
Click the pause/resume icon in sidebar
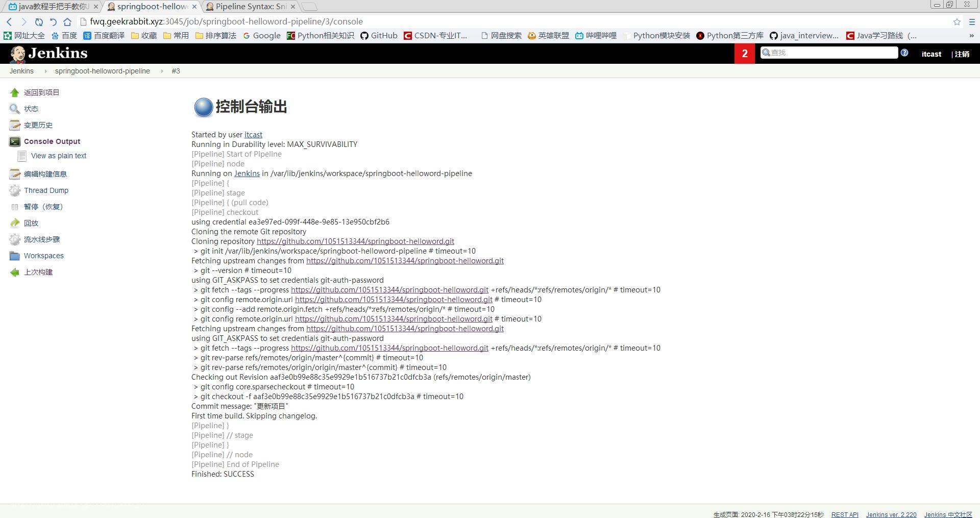pyautogui.click(x=15, y=207)
